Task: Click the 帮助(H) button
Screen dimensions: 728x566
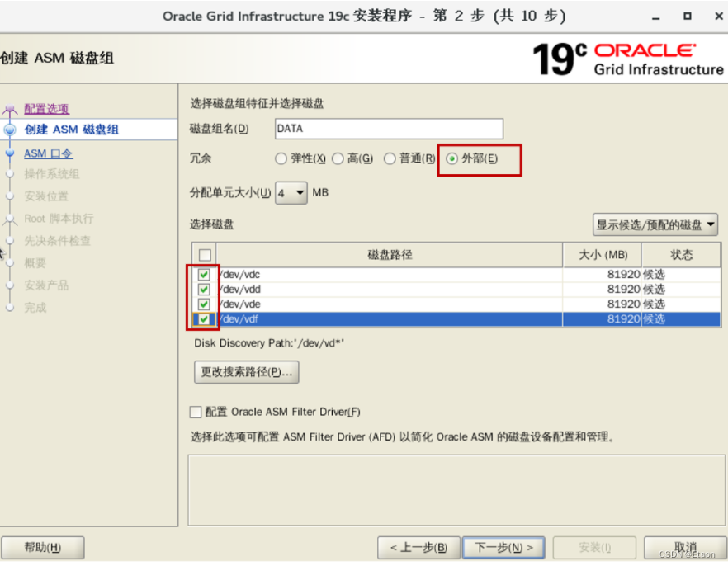Action: pos(43,548)
